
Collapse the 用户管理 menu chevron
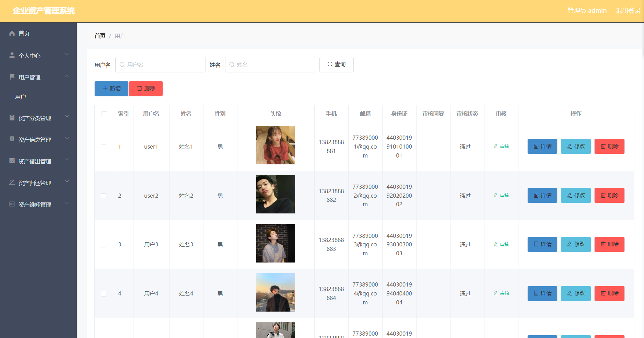[x=67, y=76]
